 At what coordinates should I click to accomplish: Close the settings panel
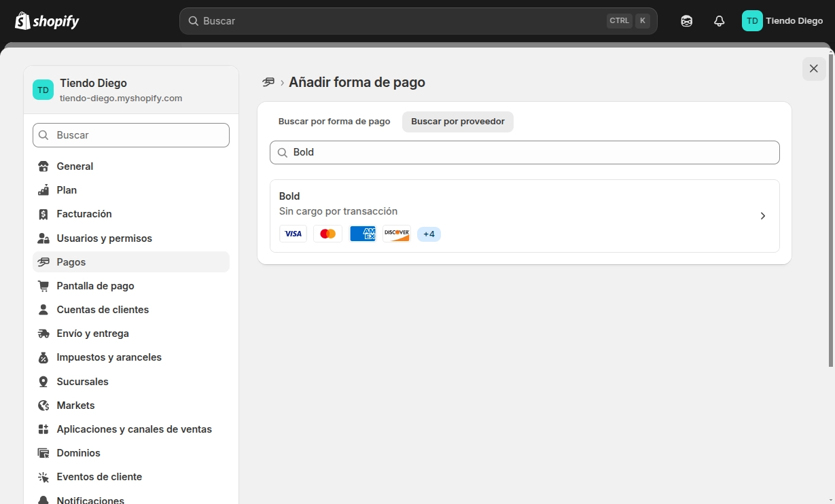pyautogui.click(x=814, y=69)
